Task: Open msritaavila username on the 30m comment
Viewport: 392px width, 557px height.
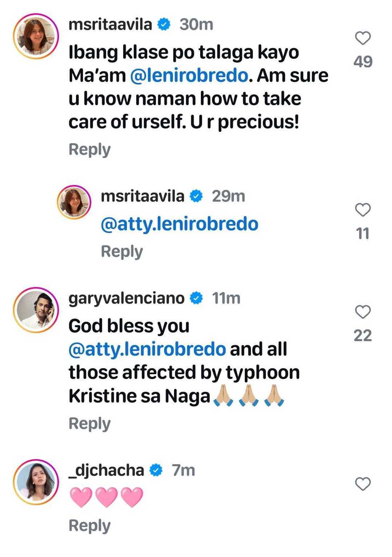Action: point(110,25)
